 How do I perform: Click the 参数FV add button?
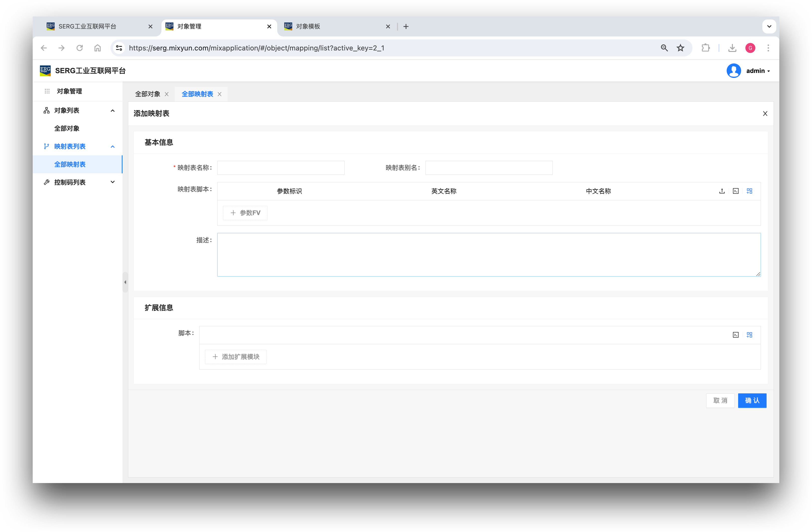245,213
